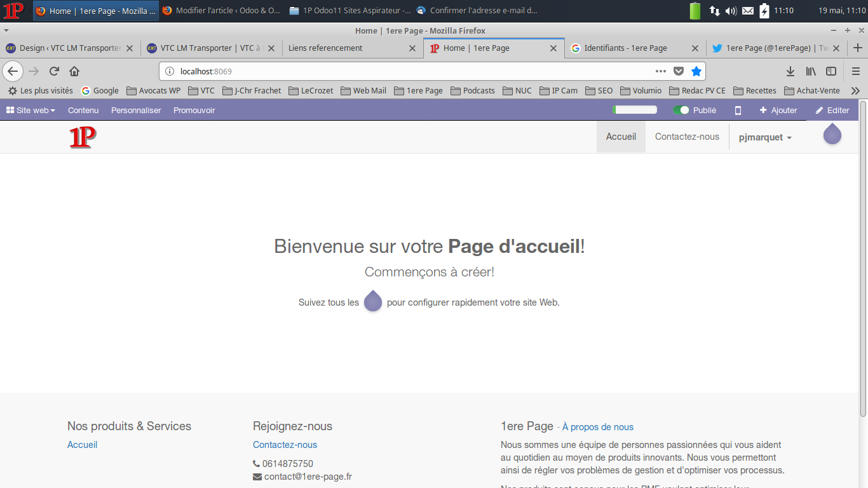The width and height of the screenshot is (868, 488).
Task: Reload the current page
Action: click(54, 71)
